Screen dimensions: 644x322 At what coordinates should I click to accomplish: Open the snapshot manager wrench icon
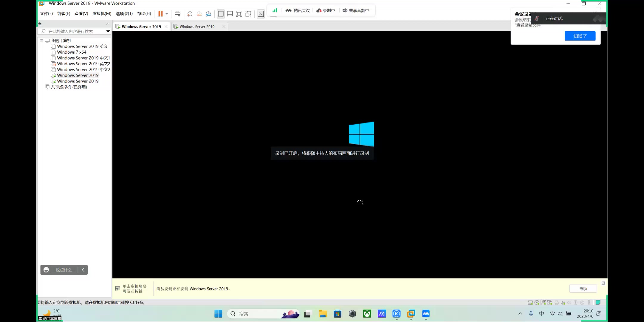click(x=208, y=14)
